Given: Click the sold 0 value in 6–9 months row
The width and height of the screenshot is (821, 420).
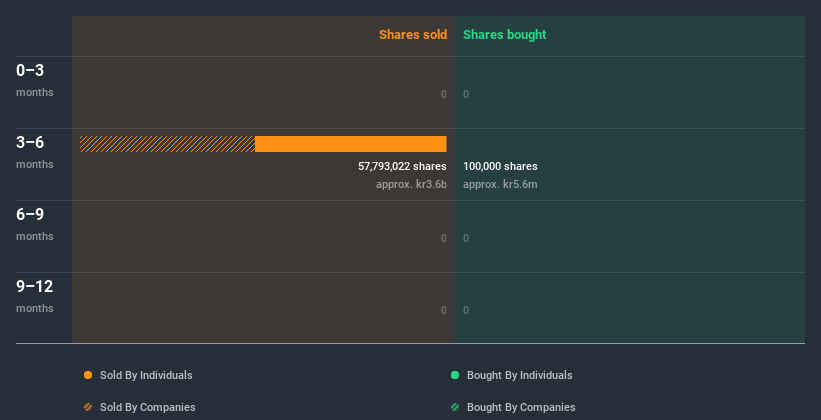Looking at the screenshot, I should pos(444,238).
